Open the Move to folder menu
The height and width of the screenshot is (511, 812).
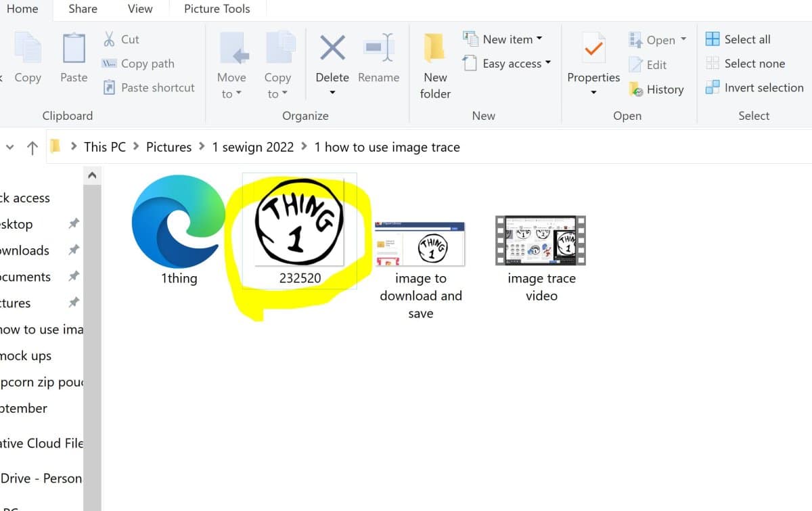(231, 66)
